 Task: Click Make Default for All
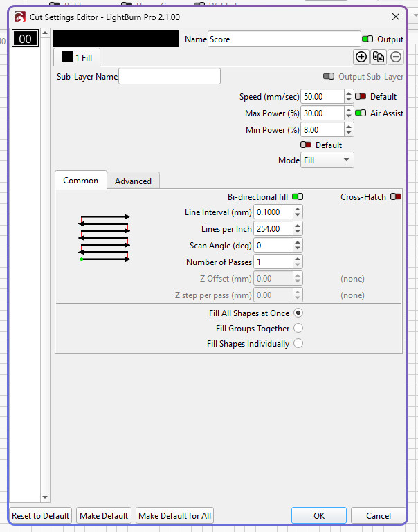tap(174, 515)
